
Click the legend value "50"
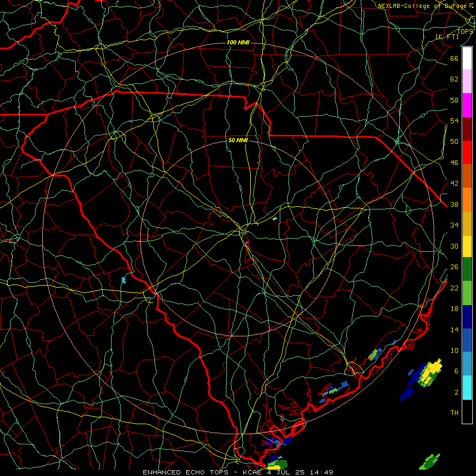454,142
